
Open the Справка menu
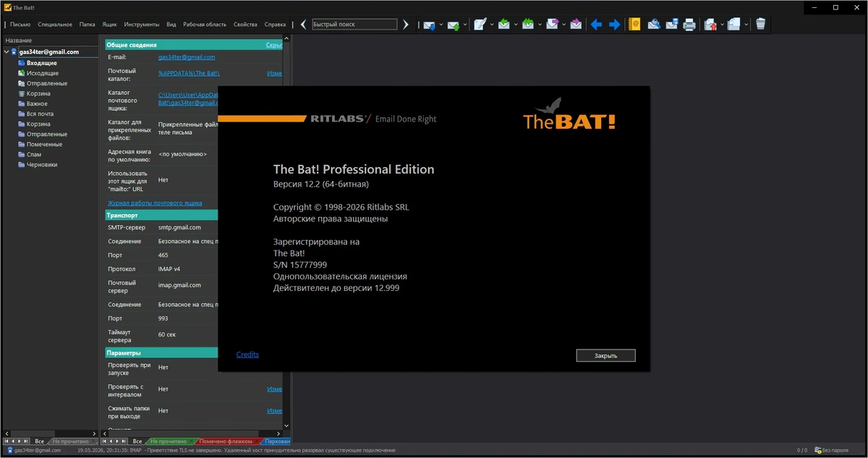click(275, 24)
